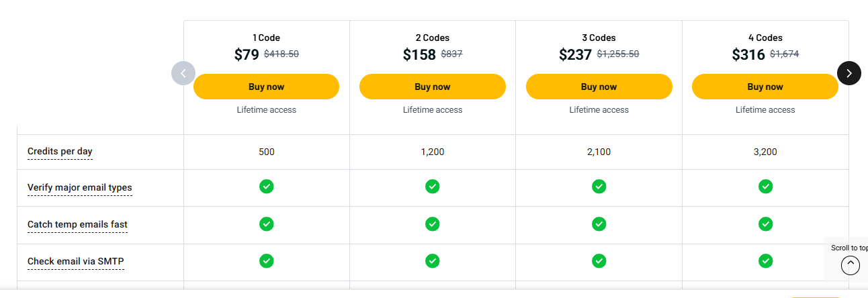The width and height of the screenshot is (868, 298).
Task: Click the 1 Code verify email types checkmark
Action: pyautogui.click(x=266, y=187)
